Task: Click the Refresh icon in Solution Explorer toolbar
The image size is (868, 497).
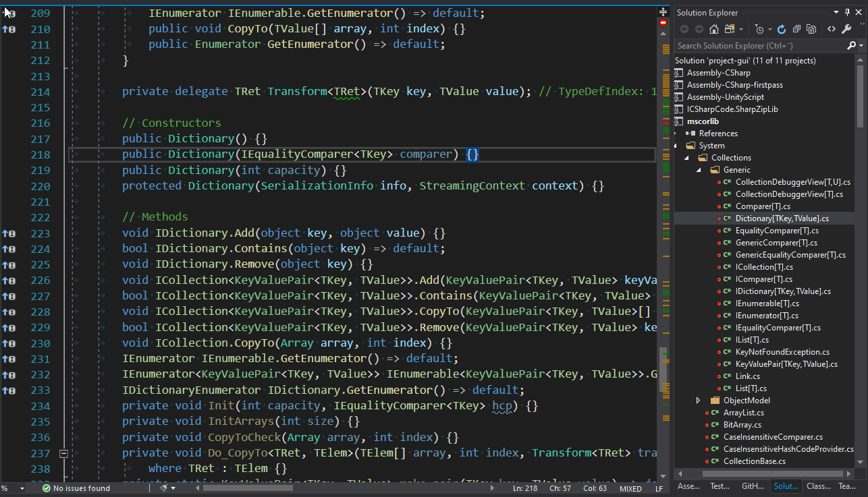Action: click(782, 28)
